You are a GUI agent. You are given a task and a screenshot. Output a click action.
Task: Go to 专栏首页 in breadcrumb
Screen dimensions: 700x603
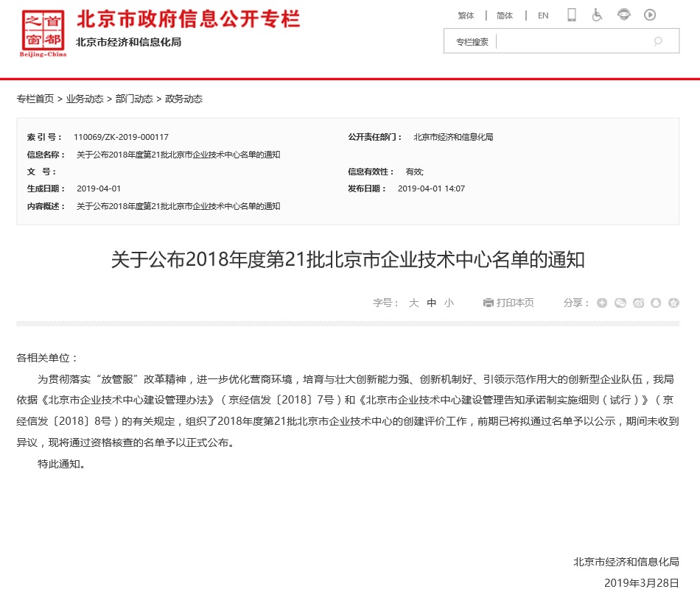pos(35,99)
